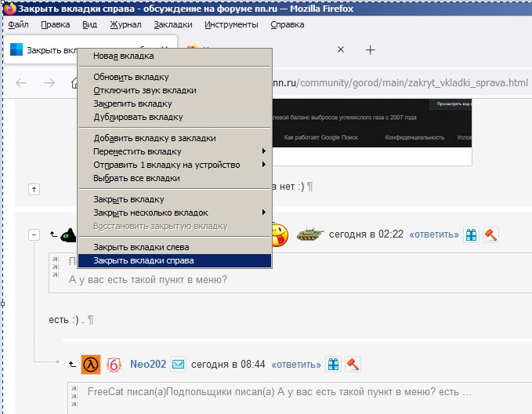The width and height of the screenshot is (532, 414).
Task: Click quoted text А у вас есть такой пункт в меню?
Action: point(148,279)
